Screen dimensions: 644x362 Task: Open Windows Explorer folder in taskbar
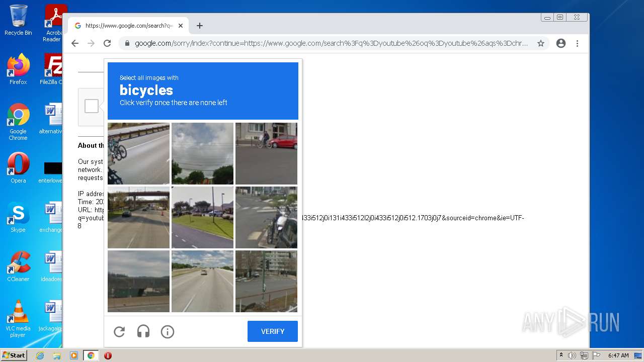tap(57, 355)
